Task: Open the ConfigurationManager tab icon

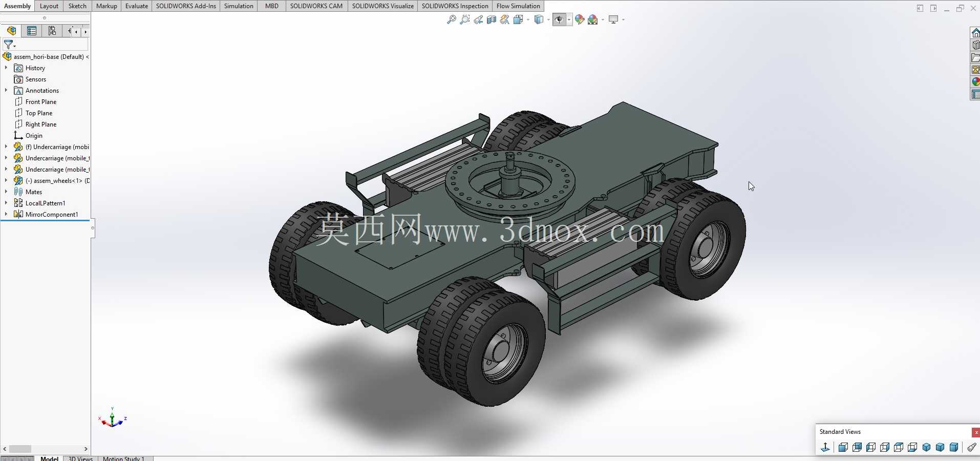Action: [52, 31]
